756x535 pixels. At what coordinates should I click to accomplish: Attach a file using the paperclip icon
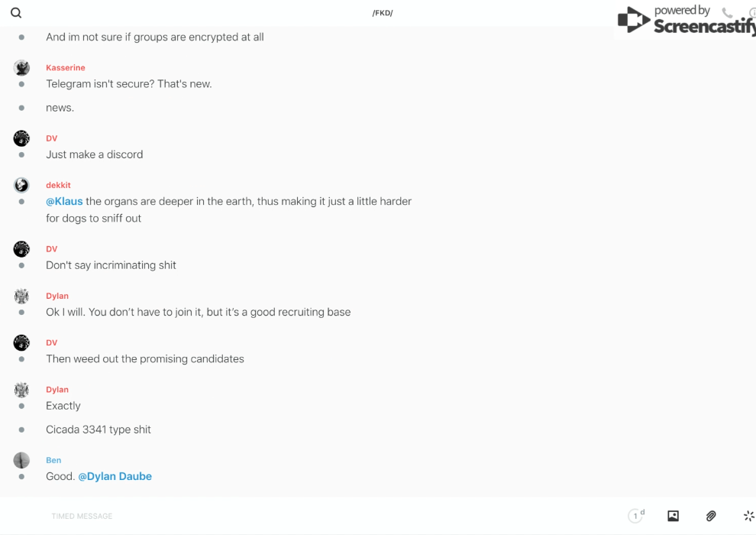click(711, 516)
